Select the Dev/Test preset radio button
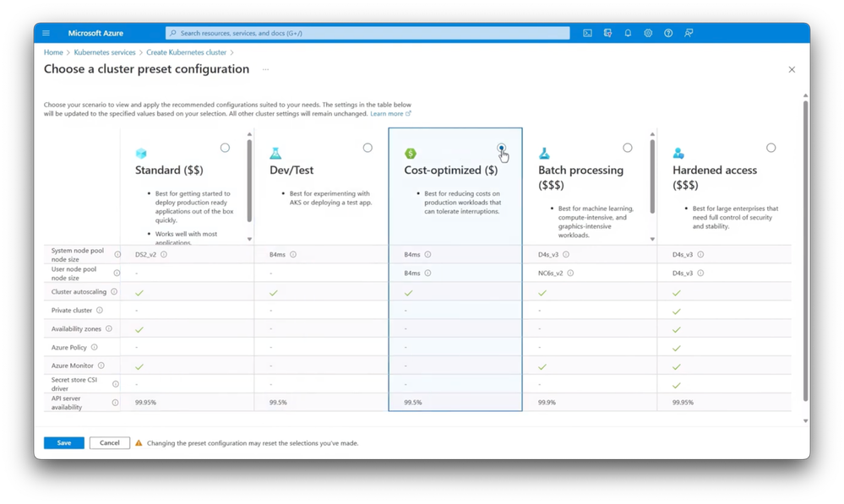This screenshot has width=844, height=504. click(368, 148)
